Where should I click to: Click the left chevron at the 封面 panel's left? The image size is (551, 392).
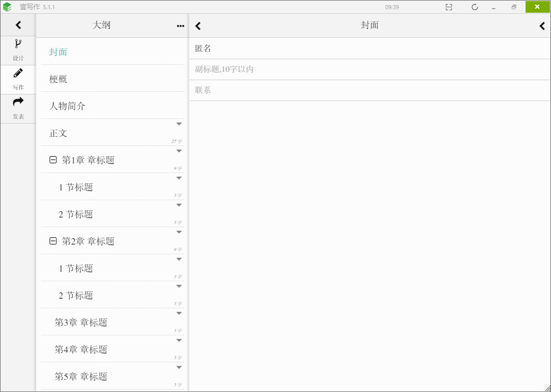198,26
